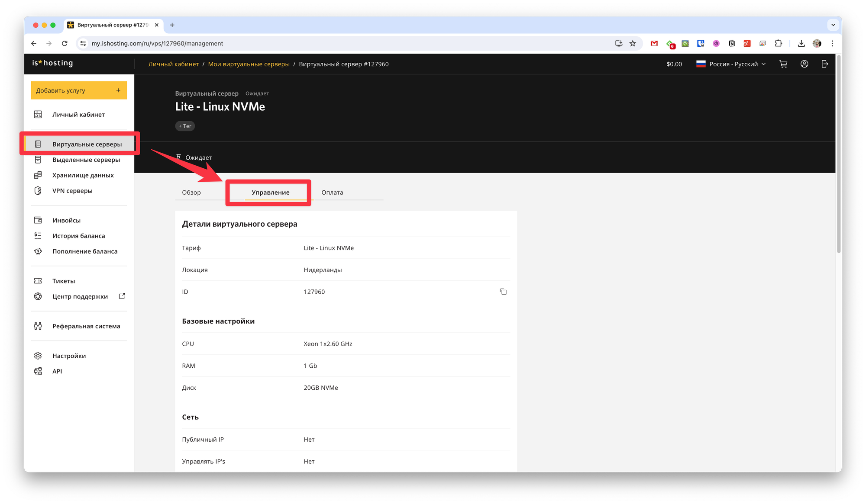Screen dimensions: 866x504
Task: Click Добавить услугу button
Action: coord(79,90)
